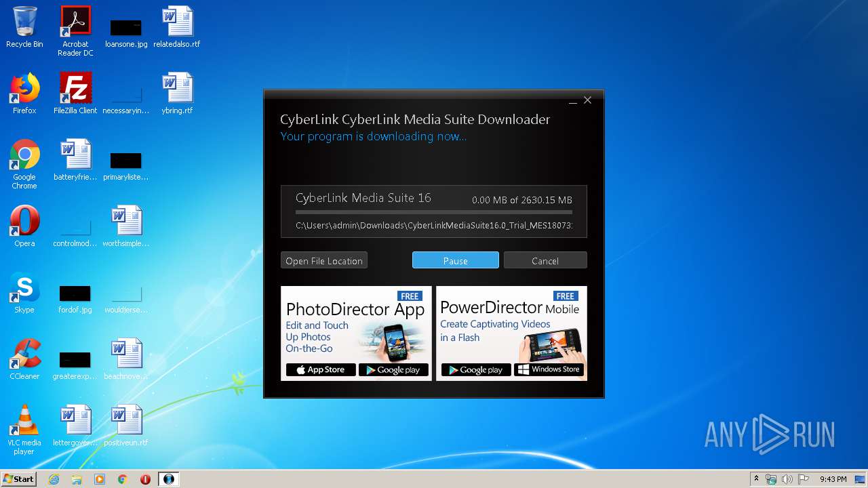The width and height of the screenshot is (868, 488).
Task: Select the necessaryin... file icon
Action: (x=126, y=100)
